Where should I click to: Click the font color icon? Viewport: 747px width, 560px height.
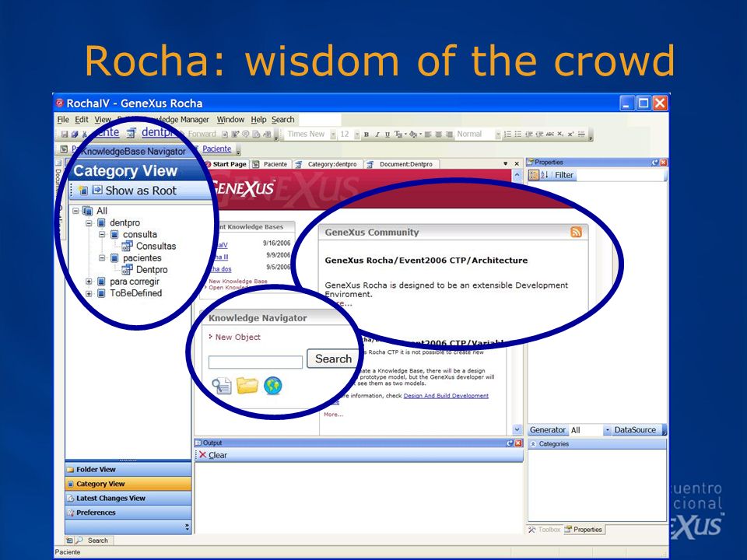(x=398, y=135)
